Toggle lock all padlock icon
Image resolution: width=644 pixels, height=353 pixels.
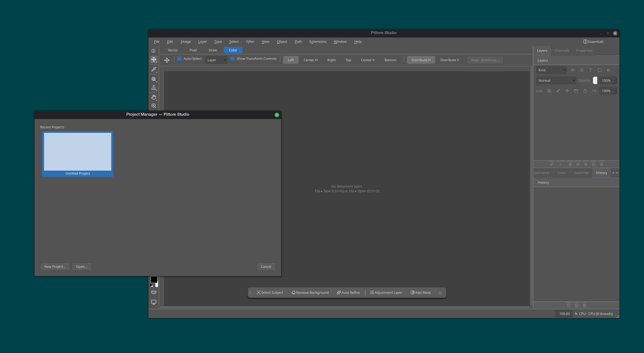pos(585,91)
